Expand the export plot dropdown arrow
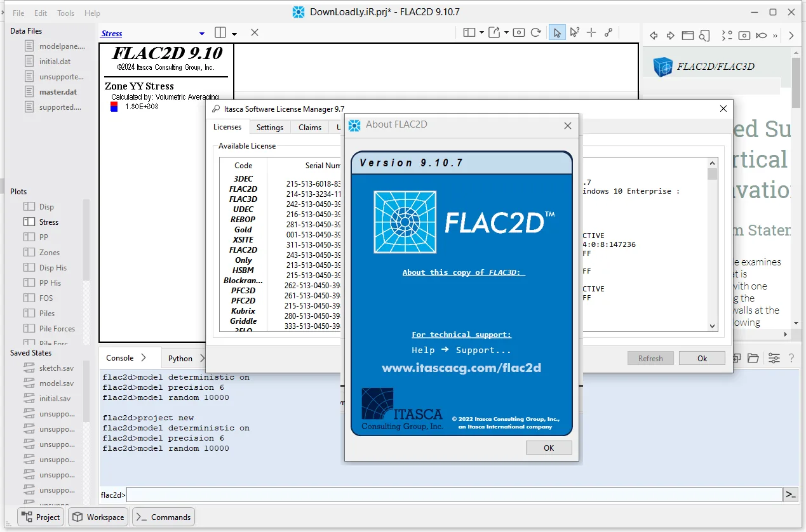806x532 pixels. [x=506, y=33]
